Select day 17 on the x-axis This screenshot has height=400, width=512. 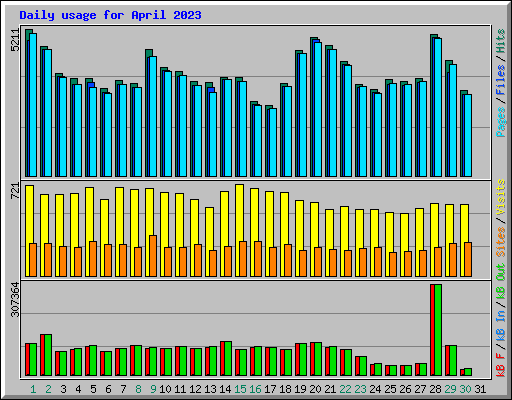[270, 389]
